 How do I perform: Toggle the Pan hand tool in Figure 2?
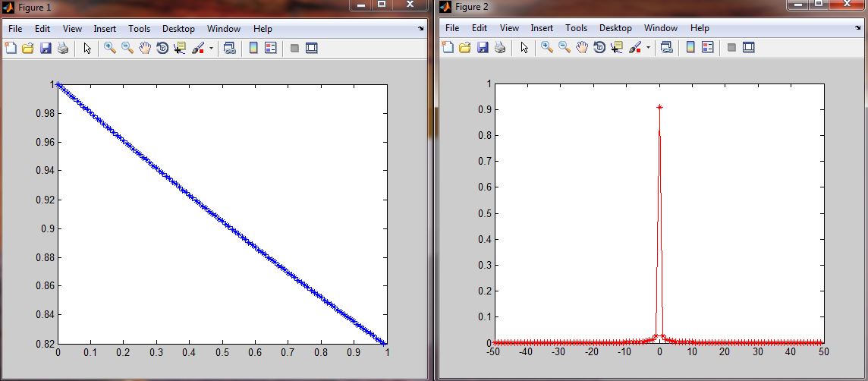click(582, 48)
